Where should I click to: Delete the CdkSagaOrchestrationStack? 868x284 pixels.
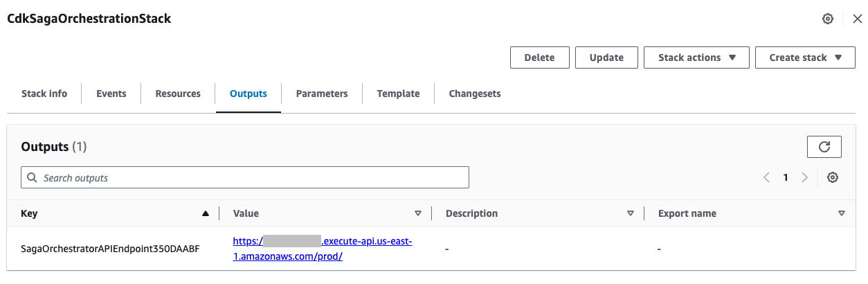click(540, 57)
